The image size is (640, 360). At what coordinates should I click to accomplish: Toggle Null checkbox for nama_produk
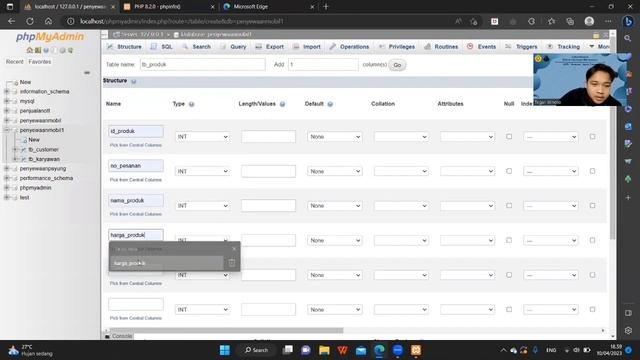[x=509, y=206]
